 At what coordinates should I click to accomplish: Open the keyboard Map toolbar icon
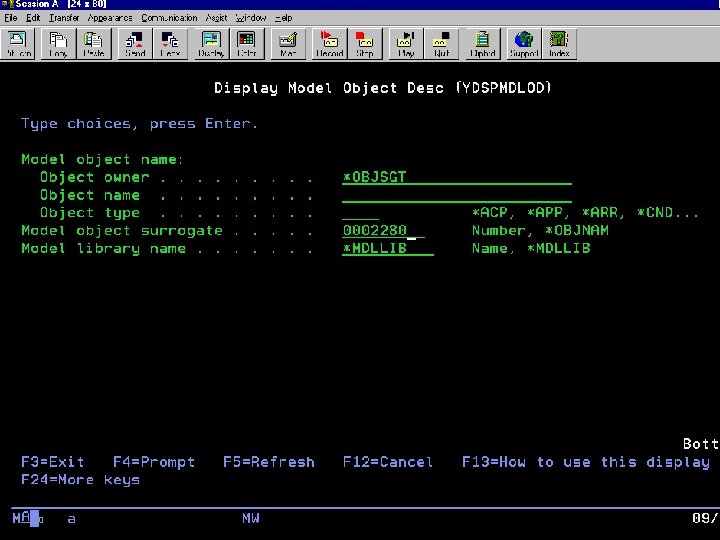(288, 44)
